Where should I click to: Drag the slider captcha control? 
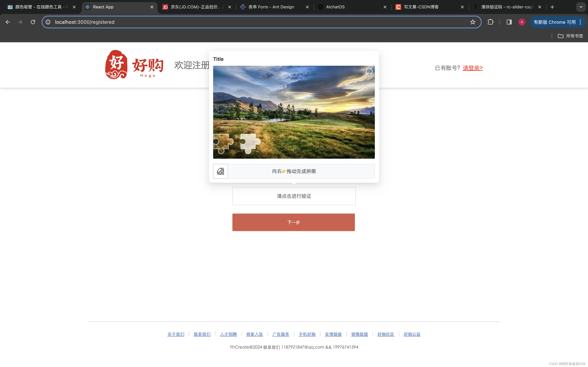(220, 171)
